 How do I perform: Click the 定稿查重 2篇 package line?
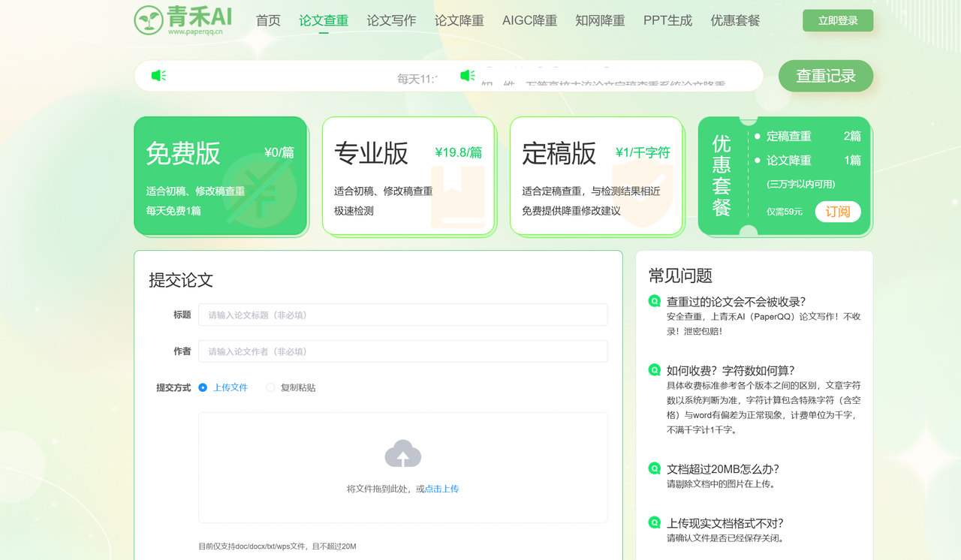pyautogui.click(x=808, y=136)
